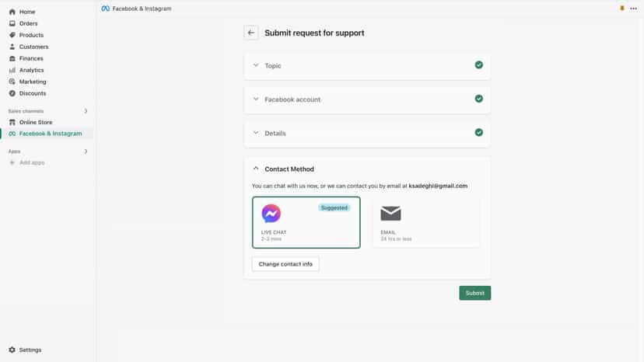Click the Facebook account completed checkmark
Viewport: 644px width, 362px height.
coord(479,99)
